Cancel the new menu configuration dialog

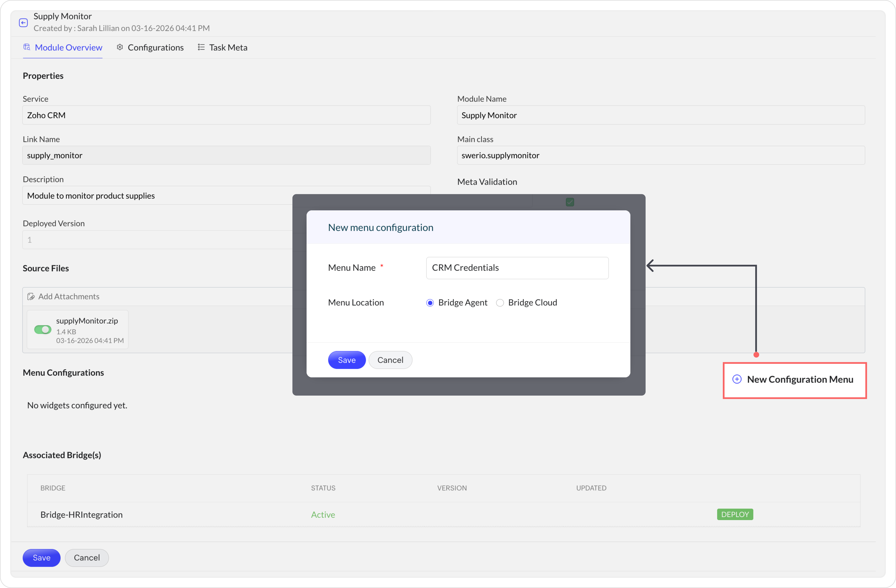[390, 360]
